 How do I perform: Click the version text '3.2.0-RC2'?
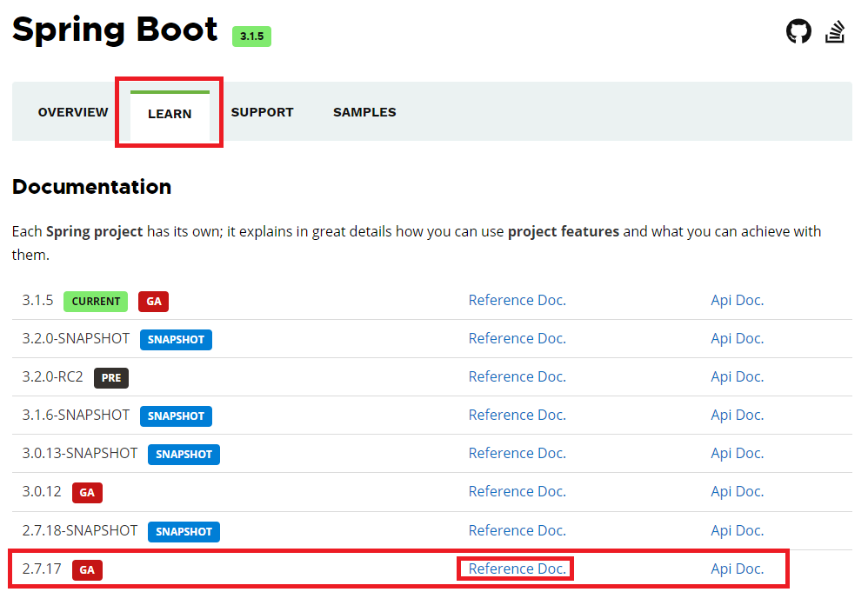point(52,376)
